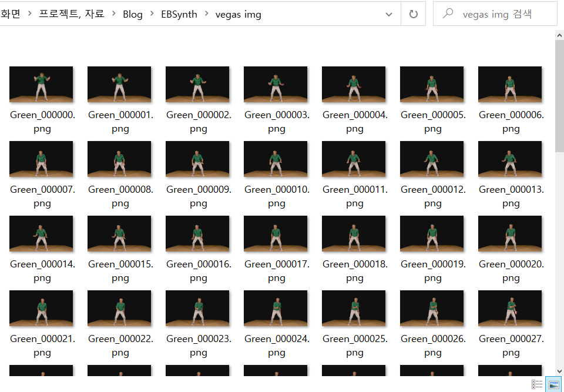Select the Green_000022.png thumbnail
The width and height of the screenshot is (564, 392).
(119, 308)
